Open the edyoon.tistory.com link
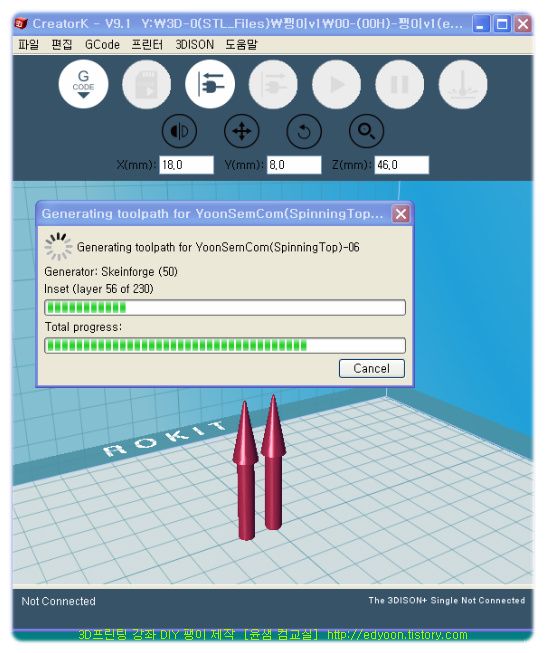The height and width of the screenshot is (653, 546). coord(397,635)
